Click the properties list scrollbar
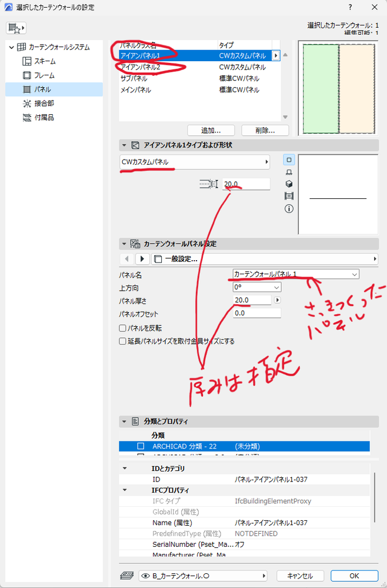 coord(374,497)
